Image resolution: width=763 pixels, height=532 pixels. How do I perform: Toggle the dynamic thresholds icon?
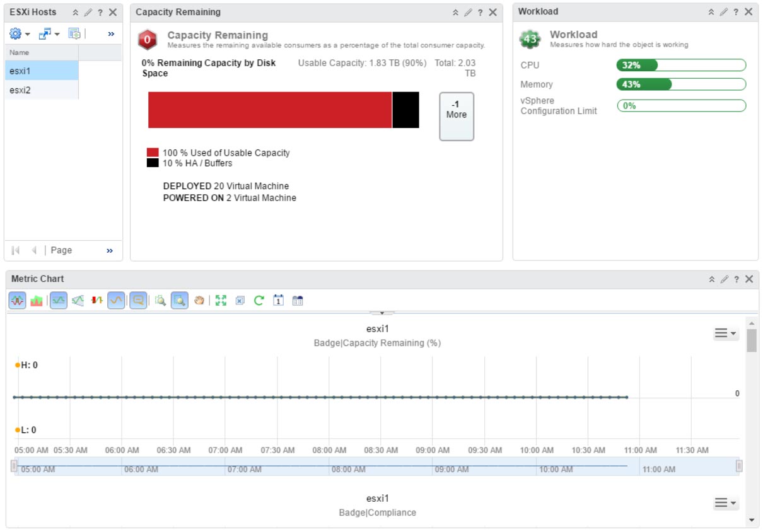59,301
